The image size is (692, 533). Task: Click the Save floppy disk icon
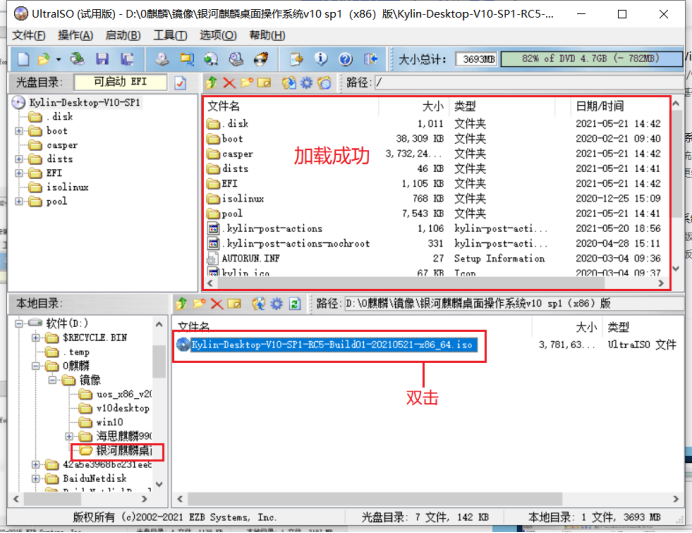[102, 59]
